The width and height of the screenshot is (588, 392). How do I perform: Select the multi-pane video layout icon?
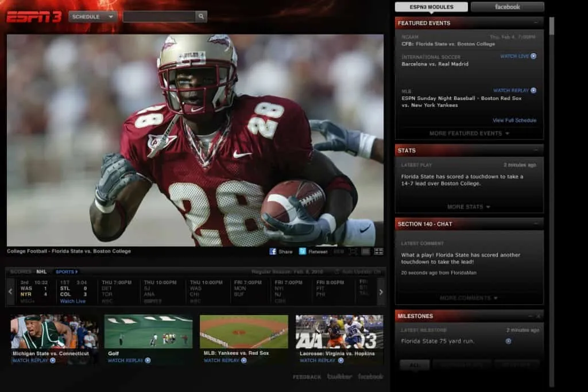[379, 251]
